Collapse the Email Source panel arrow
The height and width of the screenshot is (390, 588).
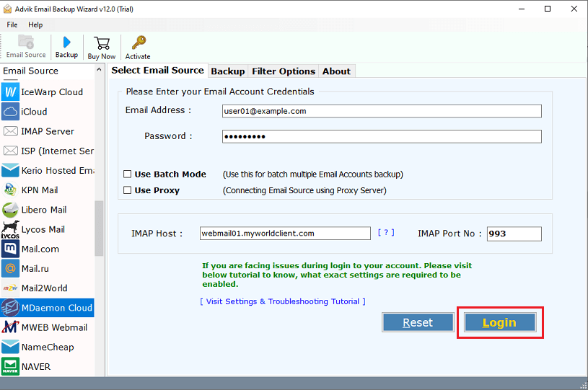click(x=99, y=70)
